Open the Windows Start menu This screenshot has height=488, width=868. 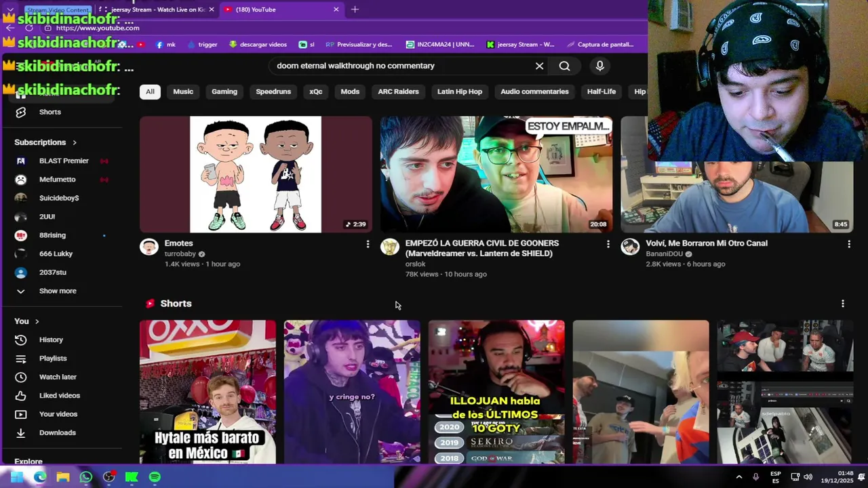coord(16,477)
